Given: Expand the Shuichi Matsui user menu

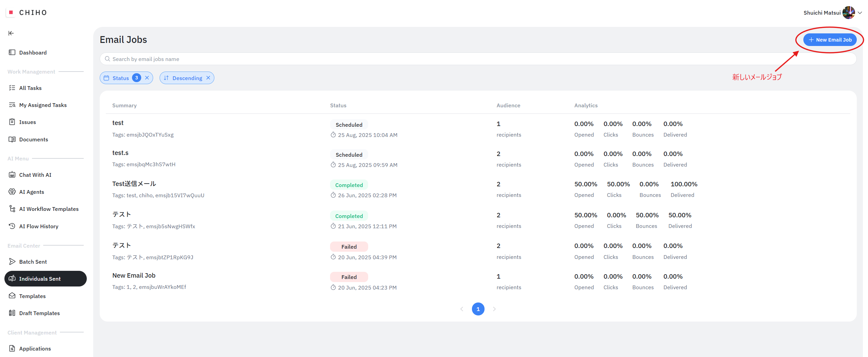Looking at the screenshot, I should 860,13.
